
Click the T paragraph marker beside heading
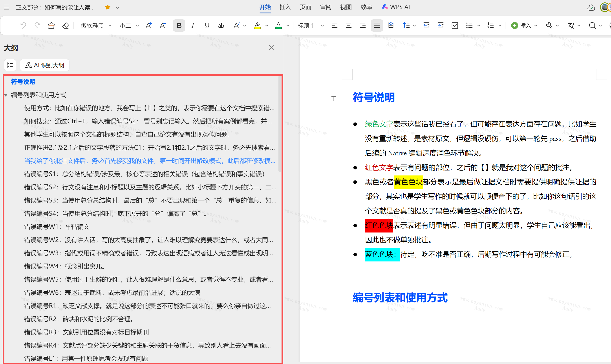[334, 99]
